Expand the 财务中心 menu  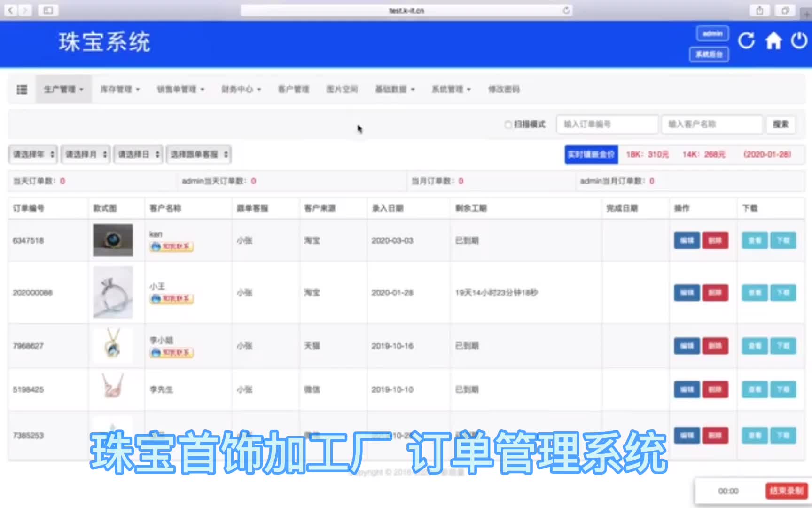click(x=241, y=89)
